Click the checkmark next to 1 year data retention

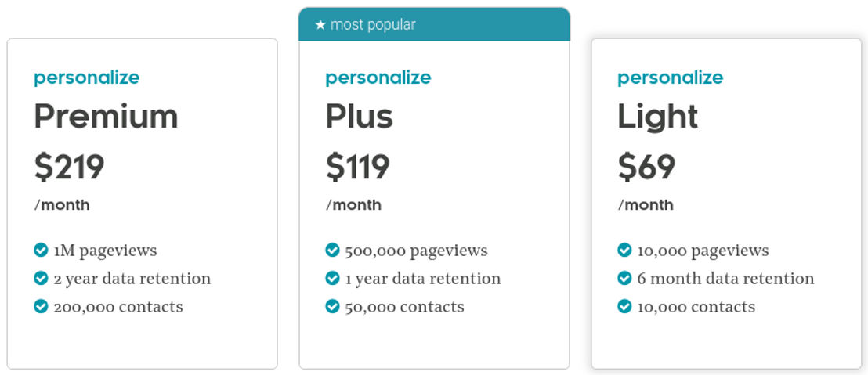(x=333, y=278)
